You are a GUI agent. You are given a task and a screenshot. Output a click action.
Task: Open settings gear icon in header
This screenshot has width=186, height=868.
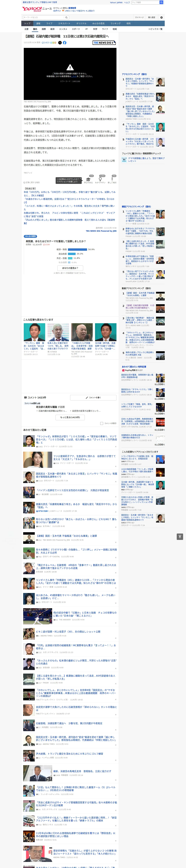(161, 17)
